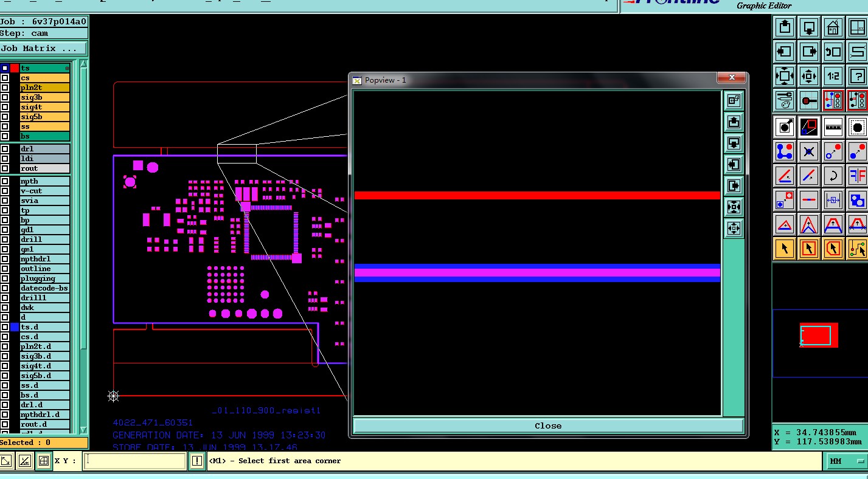Click the top window-link icon in Popview

(734, 100)
